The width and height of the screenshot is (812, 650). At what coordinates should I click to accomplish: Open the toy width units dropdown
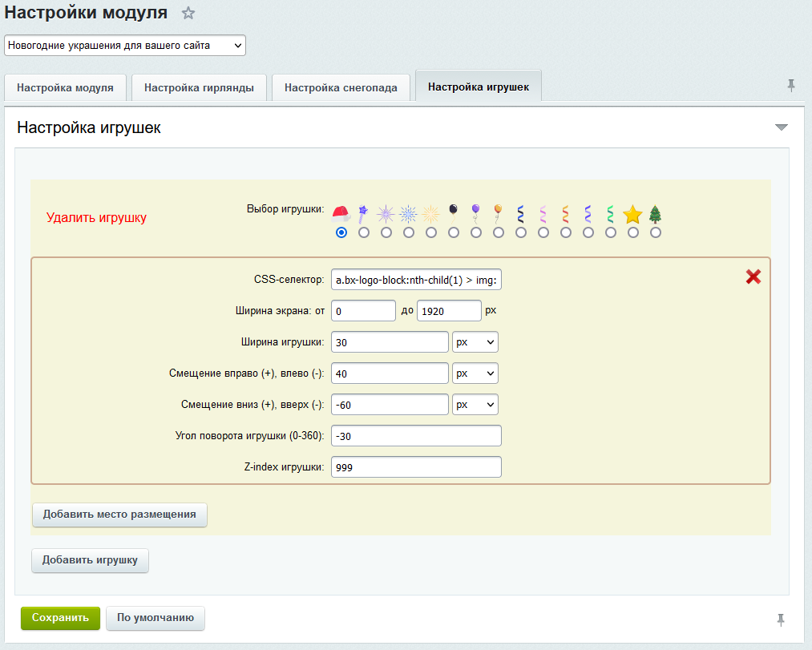475,342
